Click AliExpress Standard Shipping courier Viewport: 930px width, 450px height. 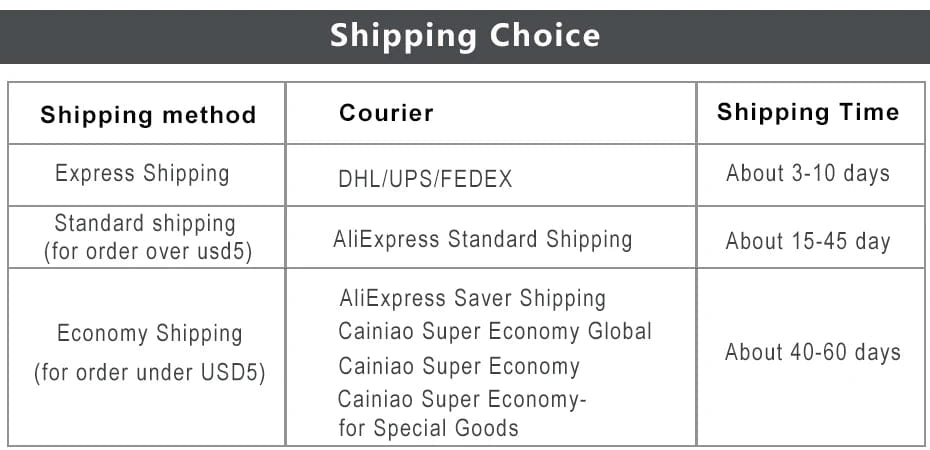(483, 240)
